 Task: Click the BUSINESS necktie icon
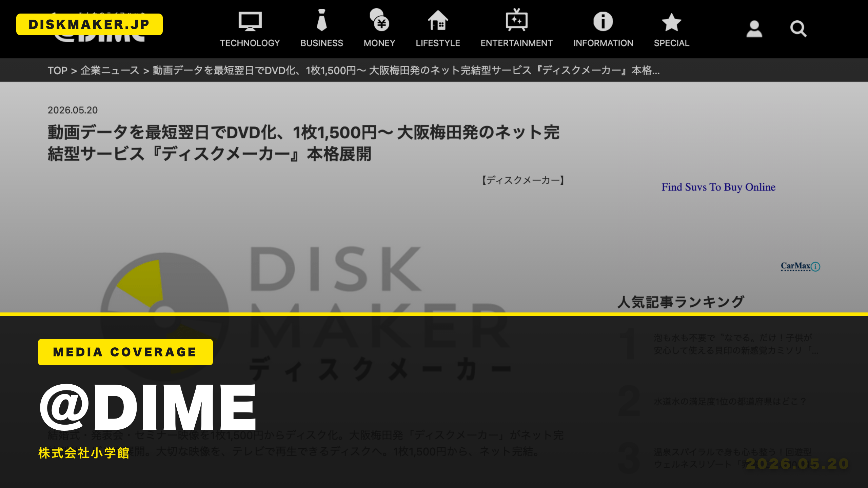(x=321, y=20)
